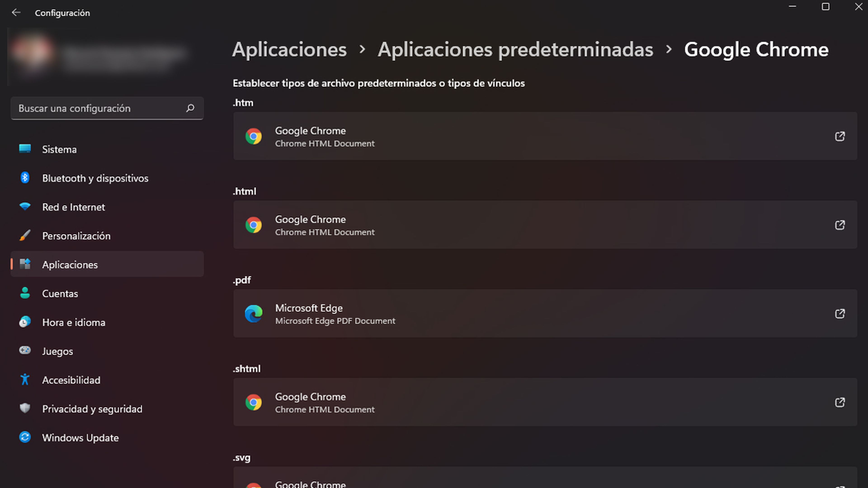Open Windows Update settings
This screenshot has height=488, width=868.
[107, 437]
